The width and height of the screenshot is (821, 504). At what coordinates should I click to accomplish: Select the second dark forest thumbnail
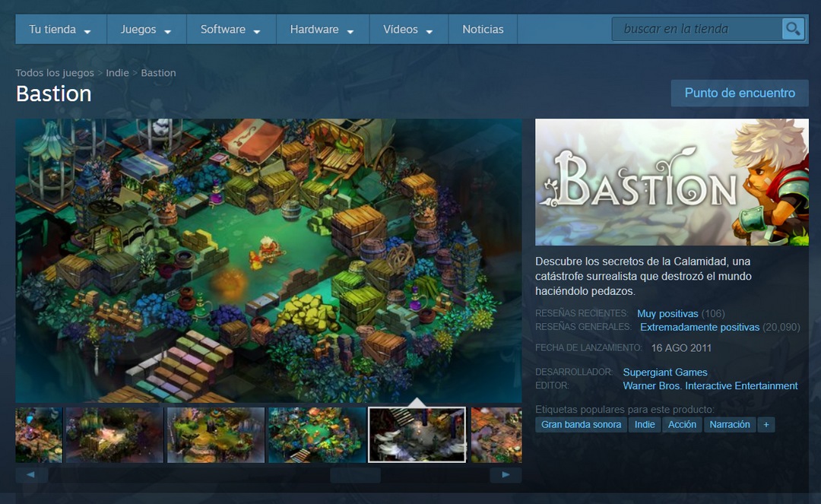115,435
